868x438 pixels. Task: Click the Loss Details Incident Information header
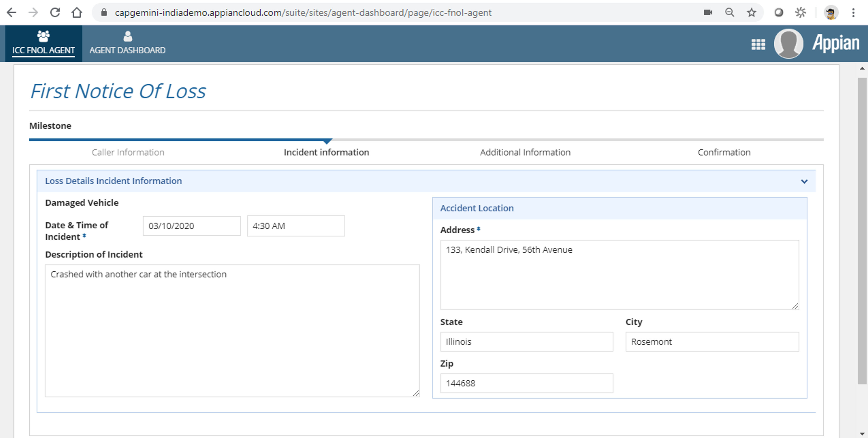pos(426,181)
